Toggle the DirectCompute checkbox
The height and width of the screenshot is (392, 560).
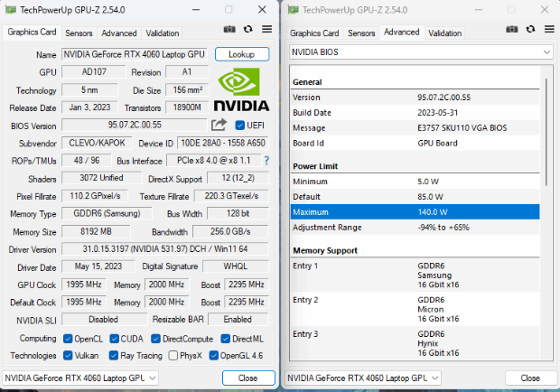(155, 339)
